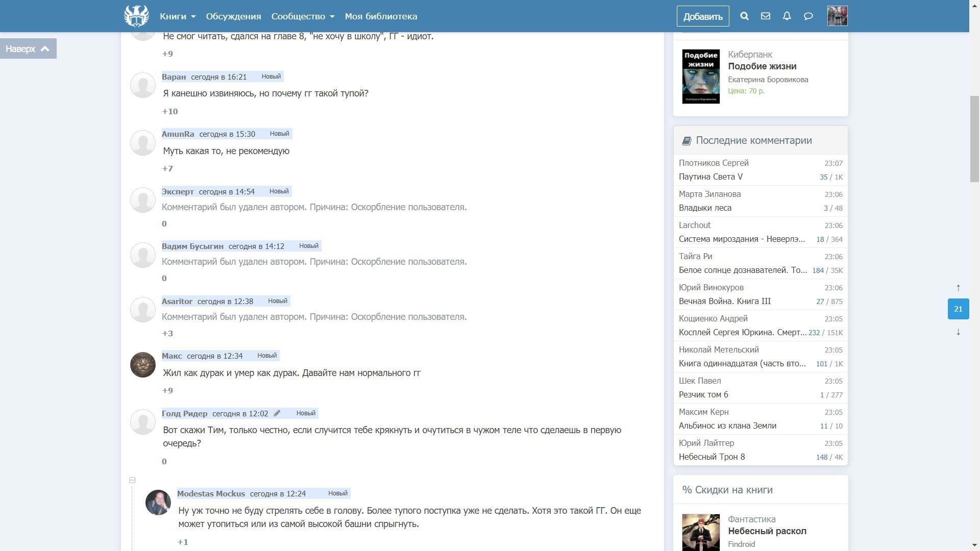This screenshot has width=980, height=551.
Task: Click the user profile avatar in header
Action: [x=837, y=16]
